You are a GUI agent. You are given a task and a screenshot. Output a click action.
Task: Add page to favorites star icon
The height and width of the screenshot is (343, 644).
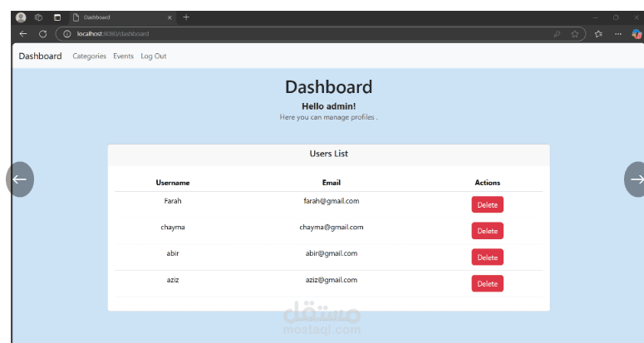coord(574,34)
